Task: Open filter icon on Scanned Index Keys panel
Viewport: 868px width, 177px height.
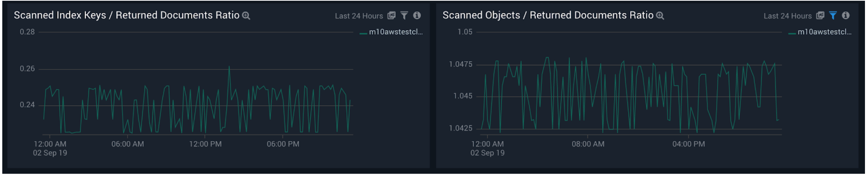Action: pos(405,16)
